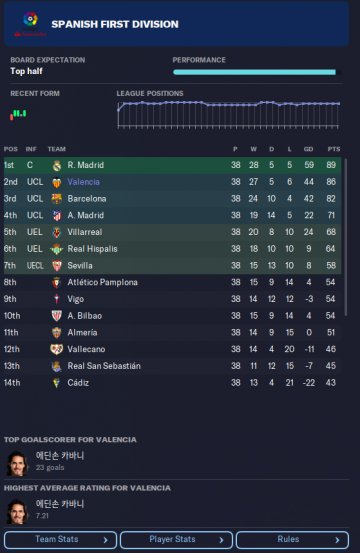Open the Valencia team link
The image size is (360, 553).
84,182
